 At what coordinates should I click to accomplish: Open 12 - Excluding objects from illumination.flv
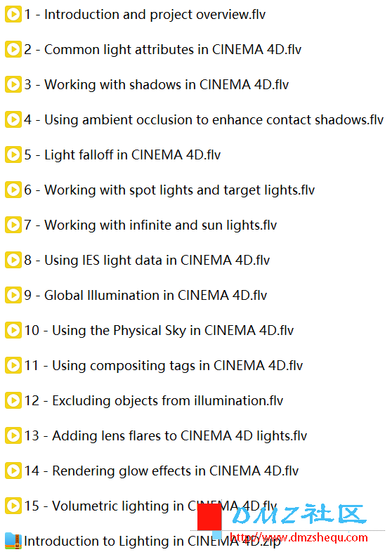pyautogui.click(x=154, y=400)
